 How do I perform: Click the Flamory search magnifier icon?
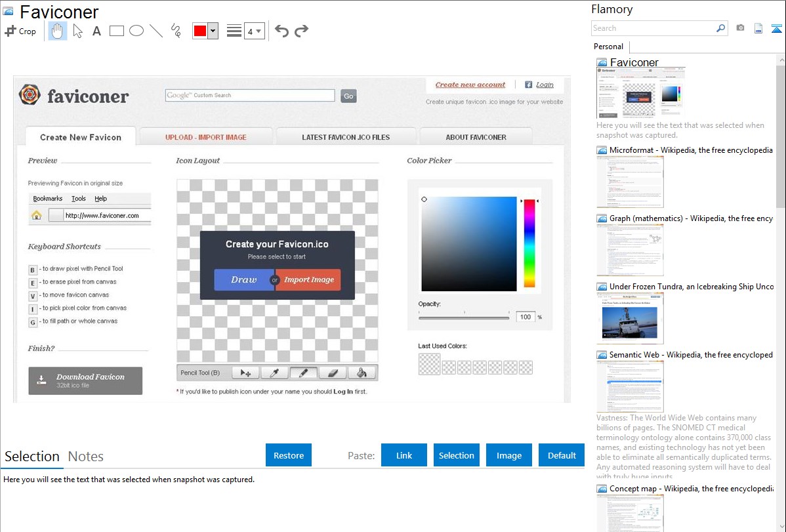[720, 28]
